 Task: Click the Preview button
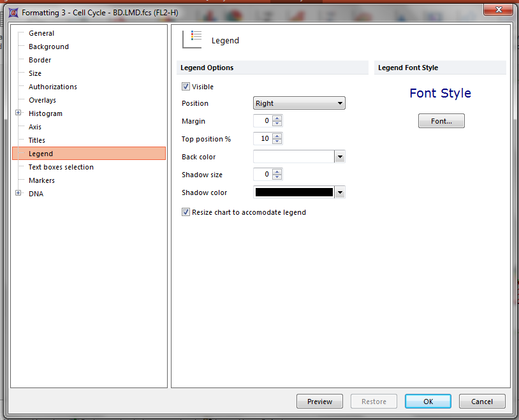click(x=319, y=402)
